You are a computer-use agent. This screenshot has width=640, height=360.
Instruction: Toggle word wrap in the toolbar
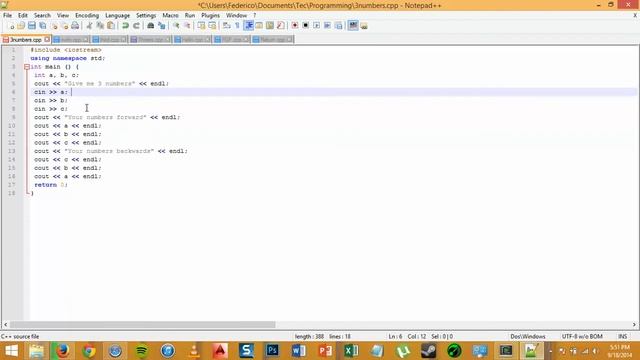(x=227, y=26)
